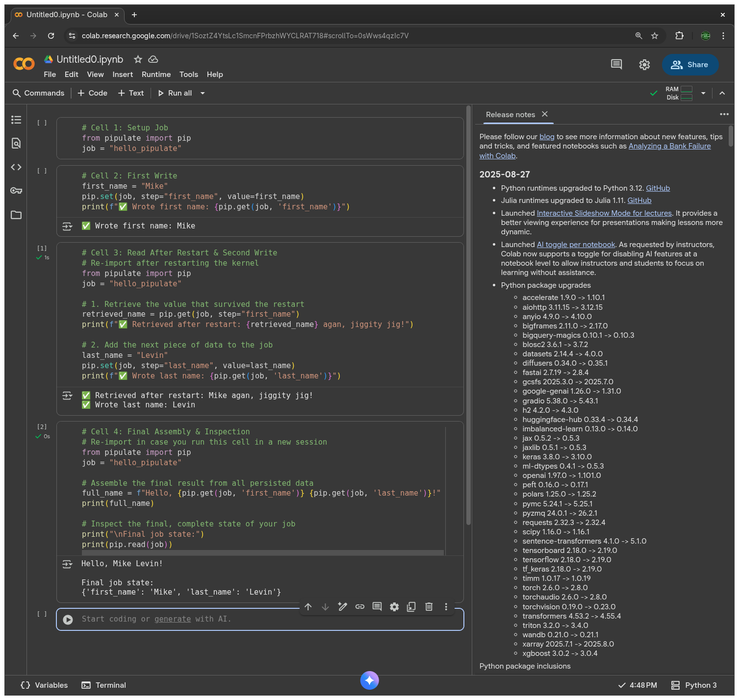Open the Code snippets sidebar icon
739x700 pixels.
click(16, 167)
